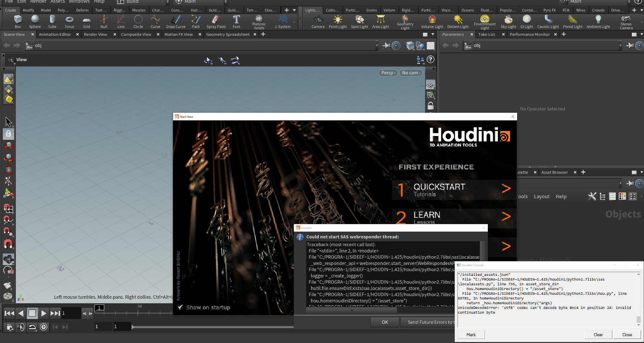Toggle secure selection lock tool
Viewport: 644px width, 343px height.
pos(8,134)
